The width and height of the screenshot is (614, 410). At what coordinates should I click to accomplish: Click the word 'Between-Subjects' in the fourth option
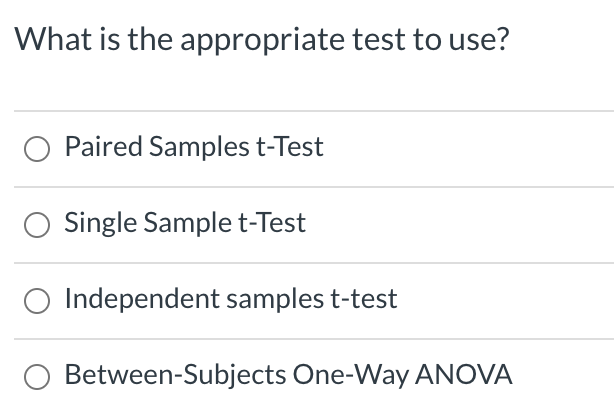pyautogui.click(x=175, y=375)
